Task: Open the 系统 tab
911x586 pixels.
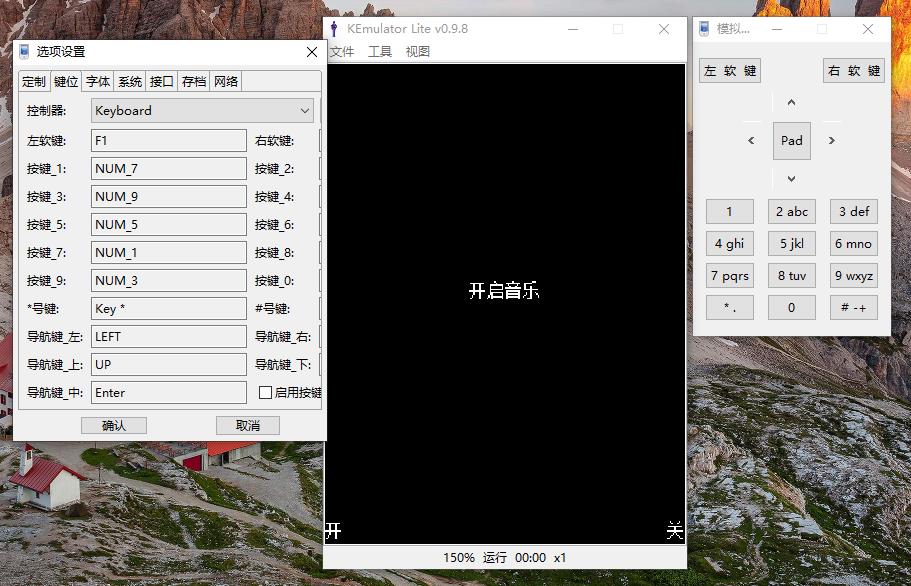Action: 130,82
